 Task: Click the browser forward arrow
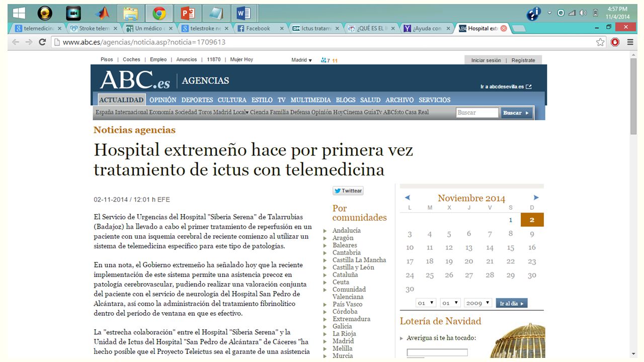tap(29, 42)
